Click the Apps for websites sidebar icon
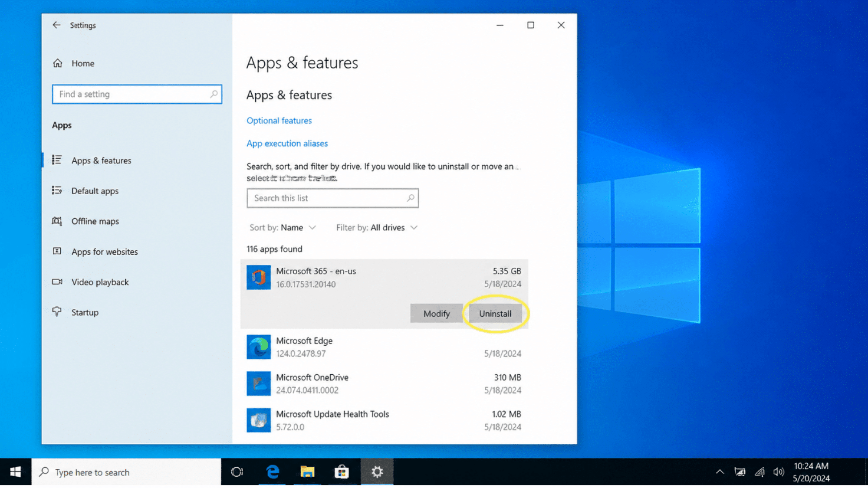The image size is (868, 488). (x=57, y=251)
